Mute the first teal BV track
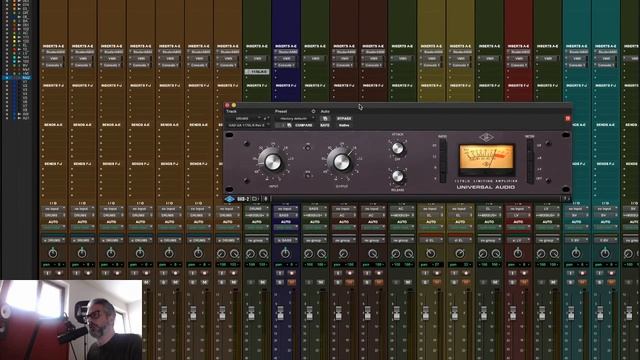The width and height of the screenshot is (640, 360). tap(582, 282)
